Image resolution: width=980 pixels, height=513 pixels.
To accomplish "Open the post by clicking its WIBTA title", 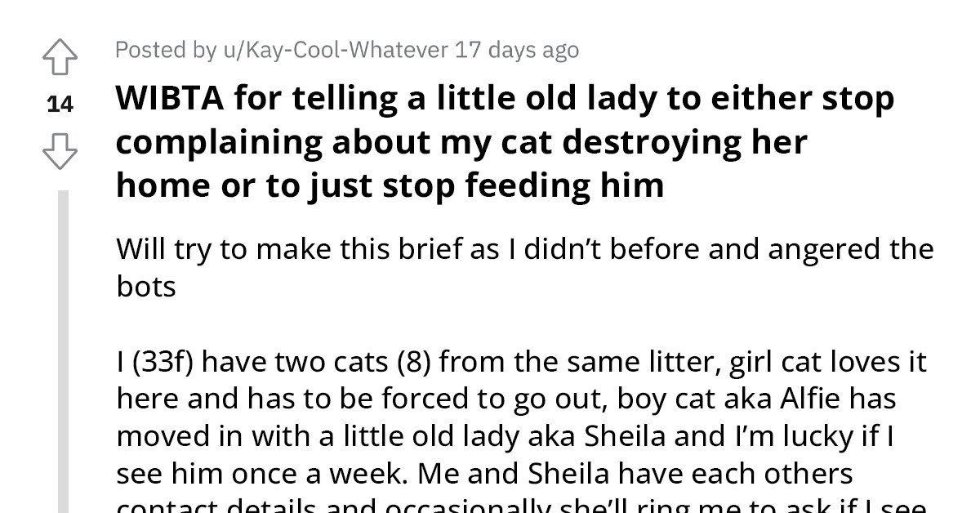I will click(x=506, y=140).
